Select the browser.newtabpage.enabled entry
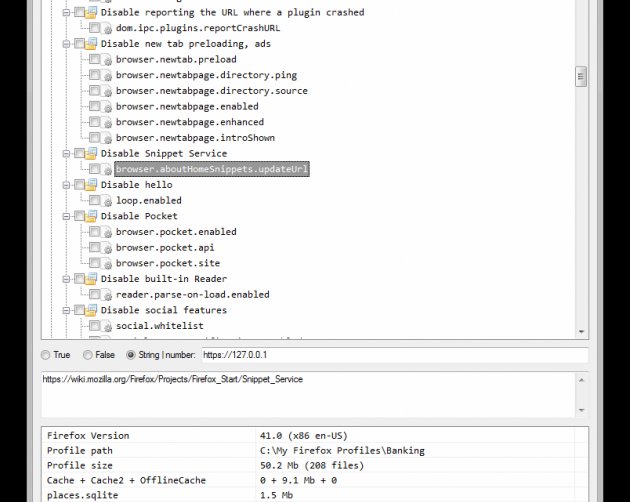The height and width of the screenshot is (502, 630). [x=187, y=107]
